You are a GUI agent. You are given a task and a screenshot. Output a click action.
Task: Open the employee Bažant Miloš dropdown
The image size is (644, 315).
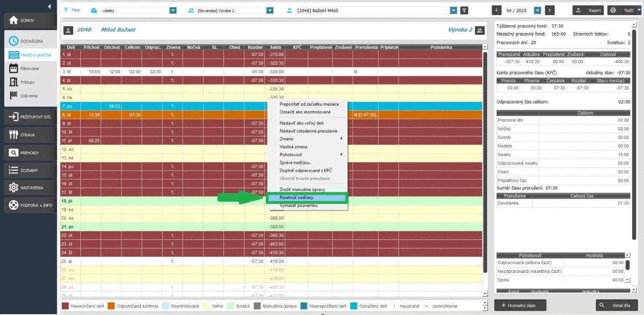(453, 10)
